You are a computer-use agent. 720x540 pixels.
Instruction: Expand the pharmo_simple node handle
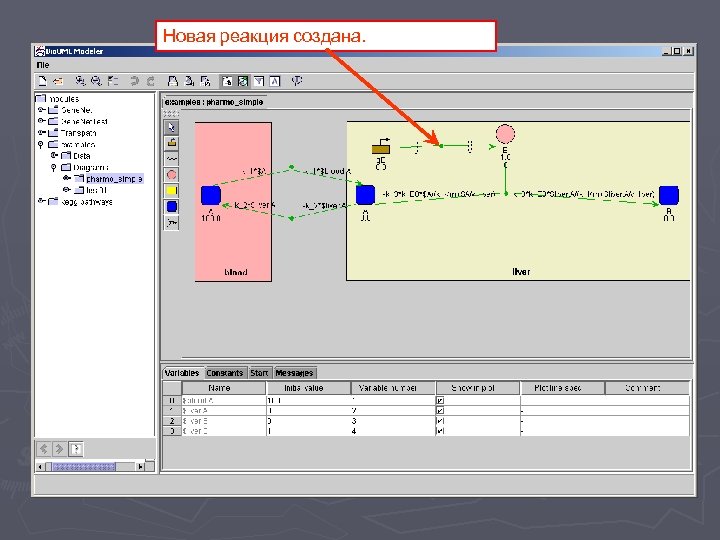point(67,179)
